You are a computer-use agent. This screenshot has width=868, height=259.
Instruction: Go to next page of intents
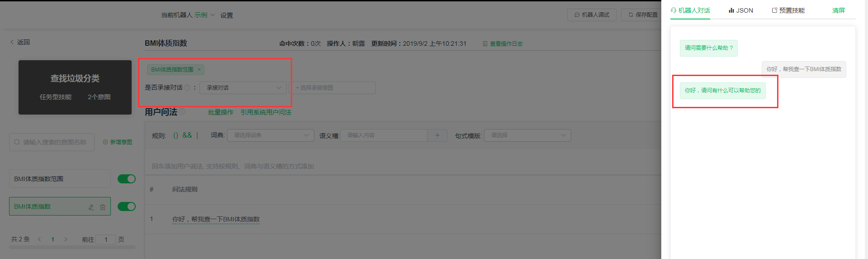click(66, 239)
